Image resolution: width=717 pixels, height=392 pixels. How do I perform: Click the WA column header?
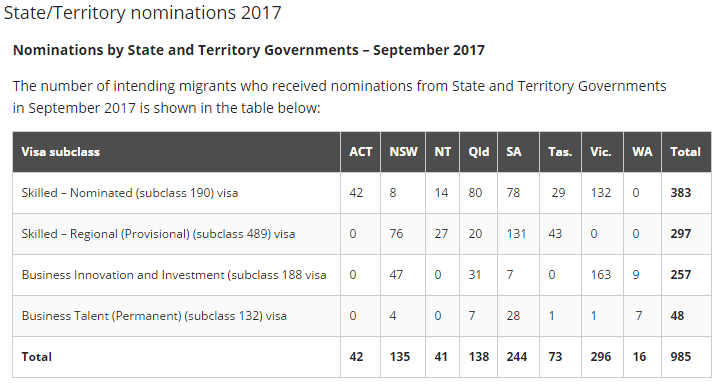(642, 152)
